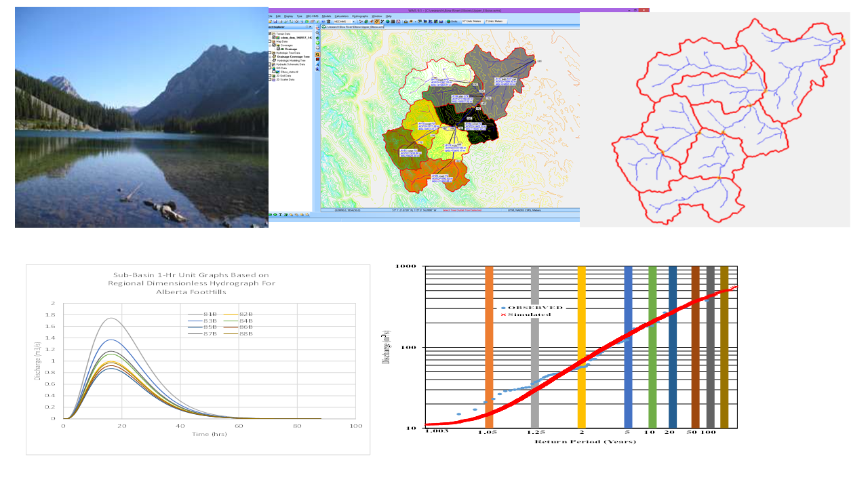Toggle the Terrain Data checkbox
This screenshot has width=868, height=488.
point(270,33)
